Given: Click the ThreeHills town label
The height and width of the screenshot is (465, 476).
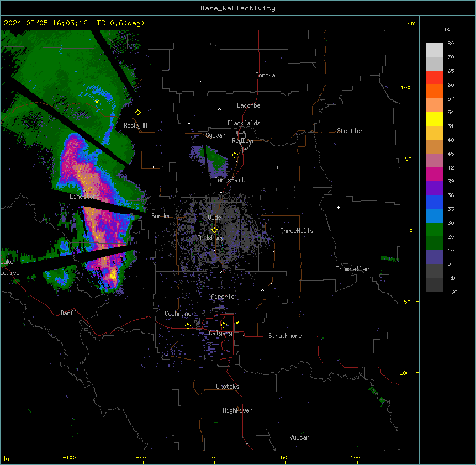Looking at the screenshot, I should 297,231.
